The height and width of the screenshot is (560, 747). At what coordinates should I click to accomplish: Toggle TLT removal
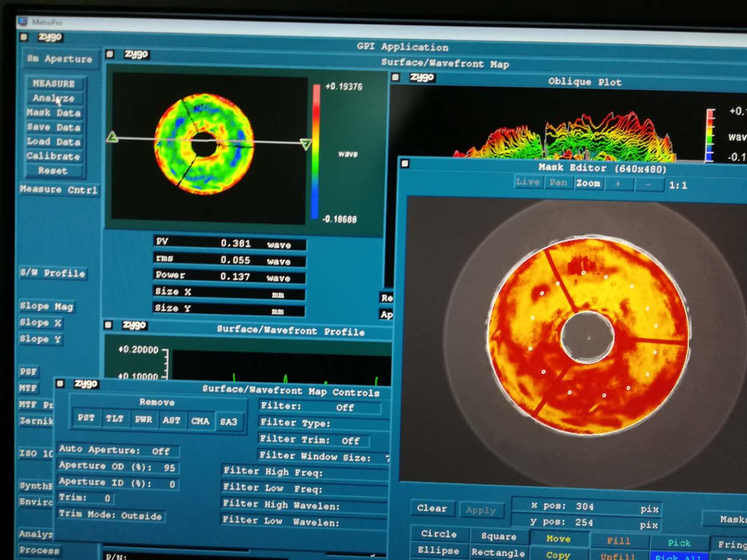point(115,419)
